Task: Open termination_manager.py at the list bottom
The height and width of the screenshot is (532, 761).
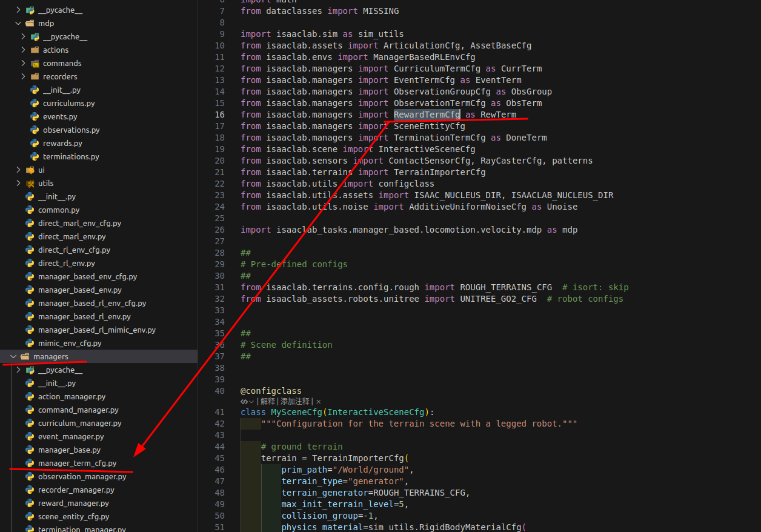Action: (x=82, y=529)
